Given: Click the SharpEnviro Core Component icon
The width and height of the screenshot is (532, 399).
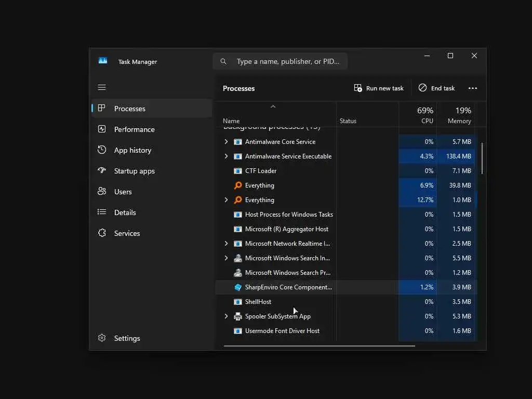Looking at the screenshot, I should (x=238, y=287).
